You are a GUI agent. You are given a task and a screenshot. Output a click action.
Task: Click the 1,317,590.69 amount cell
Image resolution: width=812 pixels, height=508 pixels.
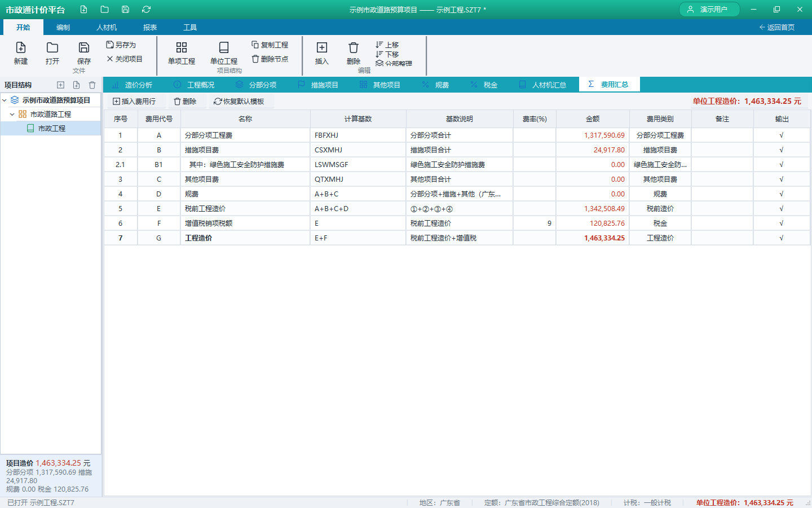click(593, 135)
